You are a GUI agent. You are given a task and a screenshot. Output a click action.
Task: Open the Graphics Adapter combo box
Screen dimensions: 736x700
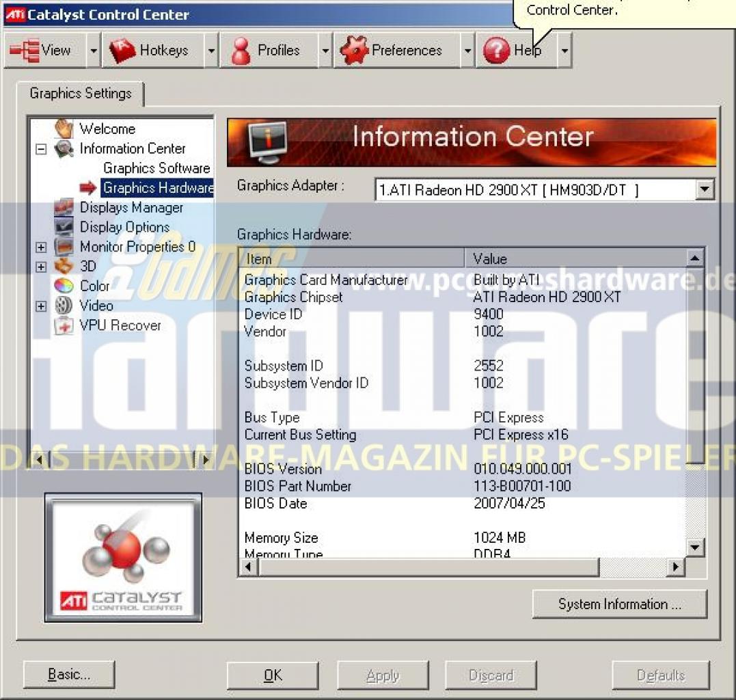coord(545,189)
